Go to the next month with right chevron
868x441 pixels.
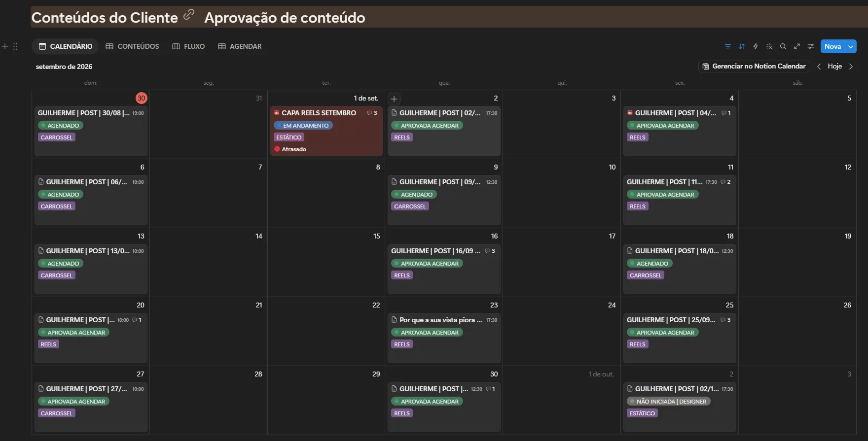[x=851, y=67]
